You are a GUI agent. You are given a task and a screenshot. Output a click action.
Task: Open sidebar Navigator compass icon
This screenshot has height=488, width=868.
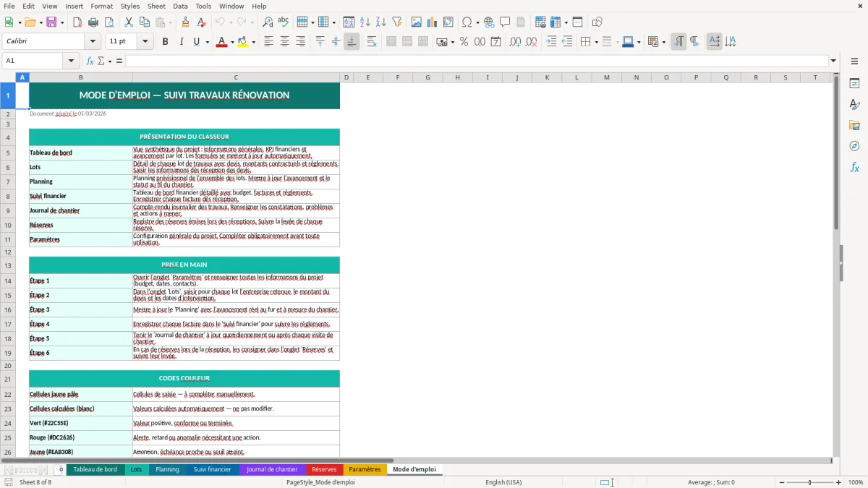coord(854,146)
